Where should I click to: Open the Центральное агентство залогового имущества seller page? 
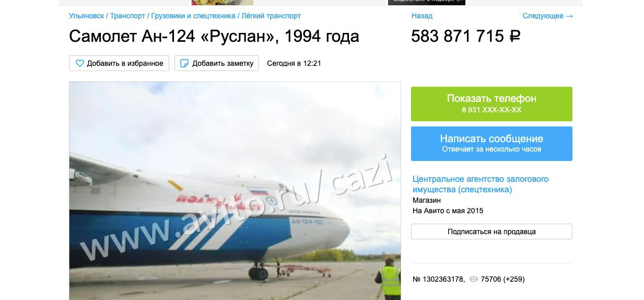coord(481,184)
